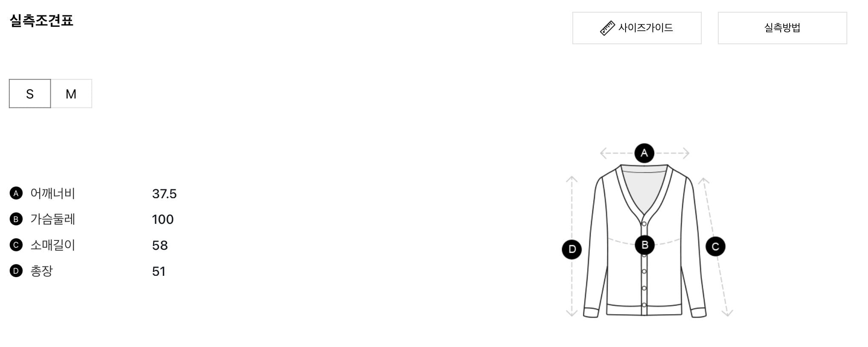Click the D marker left of cardigan
Image resolution: width=868 pixels, height=347 pixels.
(x=572, y=249)
